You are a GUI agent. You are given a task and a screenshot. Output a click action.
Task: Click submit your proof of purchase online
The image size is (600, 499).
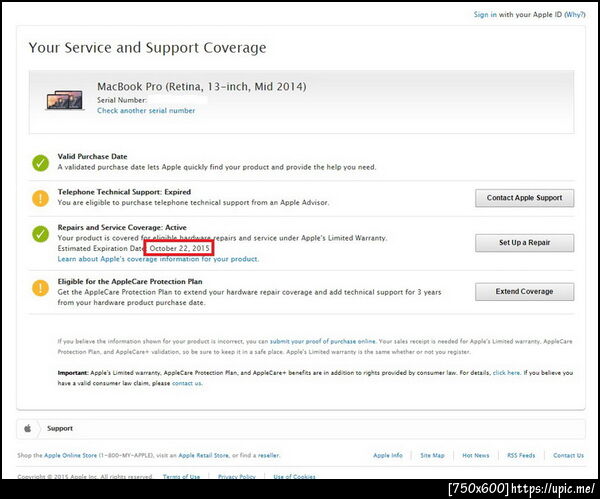(x=323, y=341)
